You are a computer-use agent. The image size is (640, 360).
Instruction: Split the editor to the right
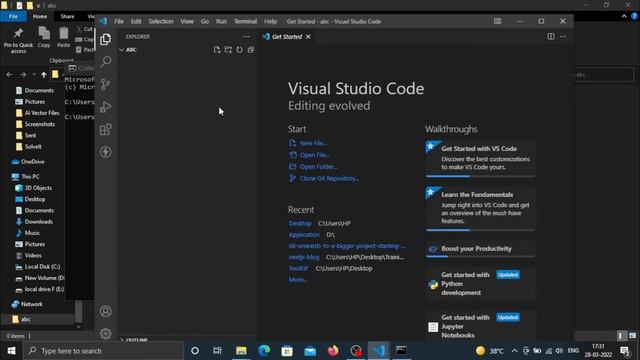point(551,37)
